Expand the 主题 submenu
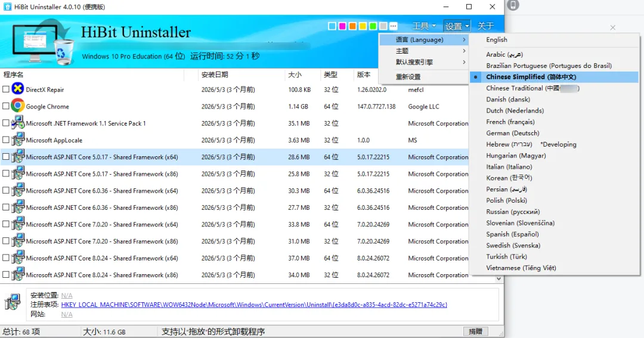Viewport: 644px width, 338px height. pyautogui.click(x=423, y=51)
